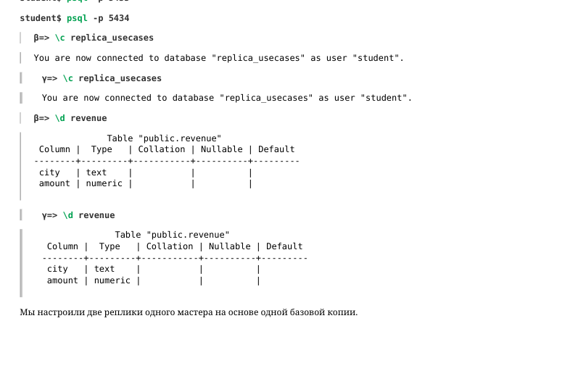The height and width of the screenshot is (392, 586).
Task: Click the numeric type in first table
Action: click(104, 183)
